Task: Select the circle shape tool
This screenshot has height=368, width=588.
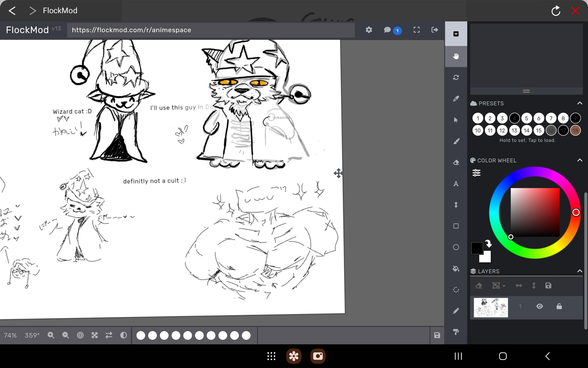Action: point(456,247)
